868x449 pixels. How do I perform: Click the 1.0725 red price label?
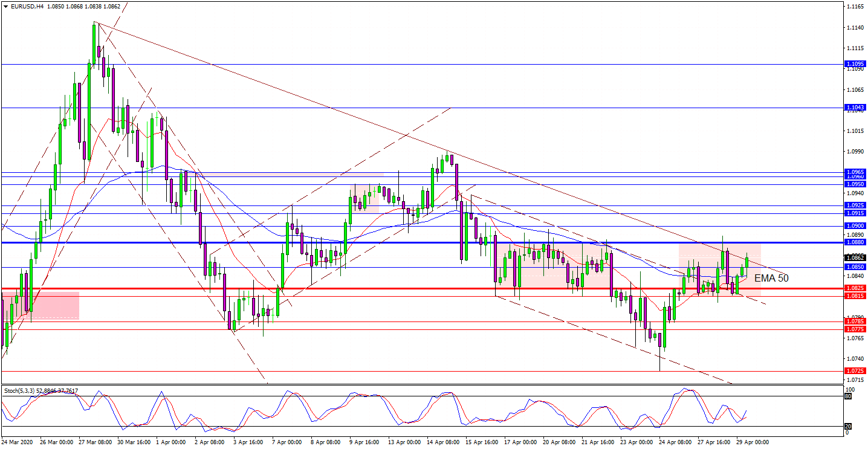[x=855, y=371]
